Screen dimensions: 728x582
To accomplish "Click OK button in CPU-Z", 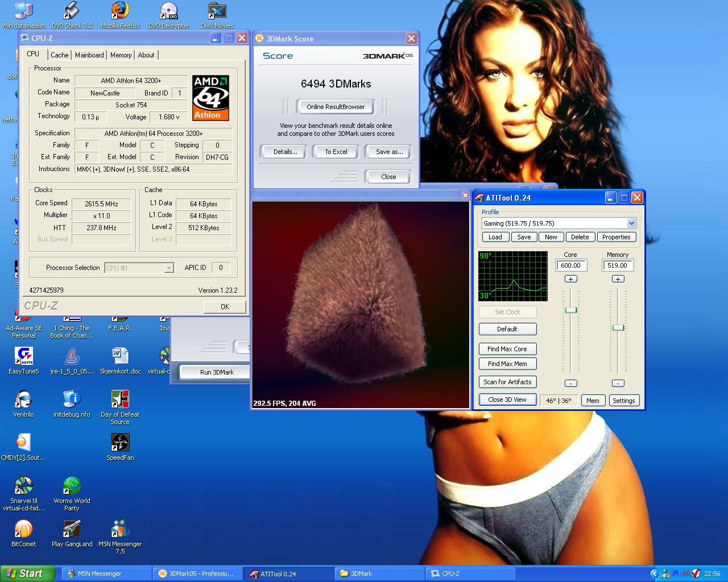I will click(225, 306).
